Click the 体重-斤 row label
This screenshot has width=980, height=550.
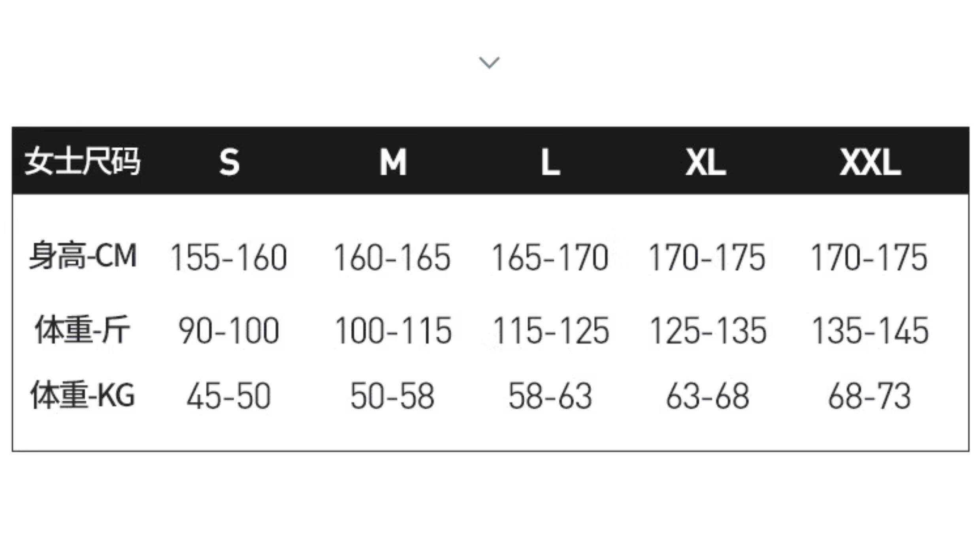(x=83, y=330)
